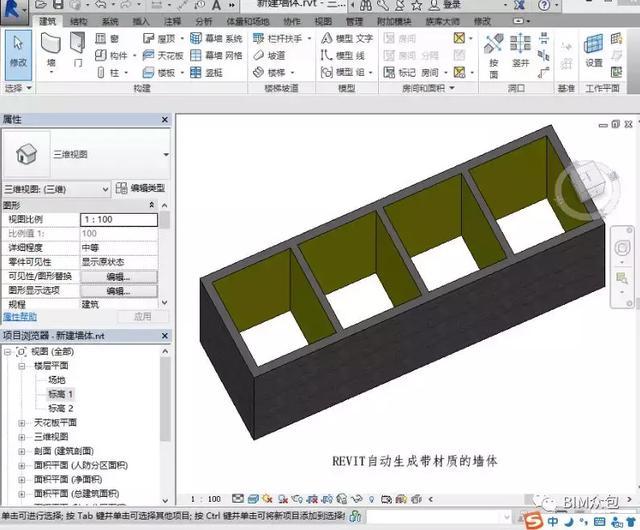
Task: Open the 视图 ribbon tab
Action: coord(322,20)
